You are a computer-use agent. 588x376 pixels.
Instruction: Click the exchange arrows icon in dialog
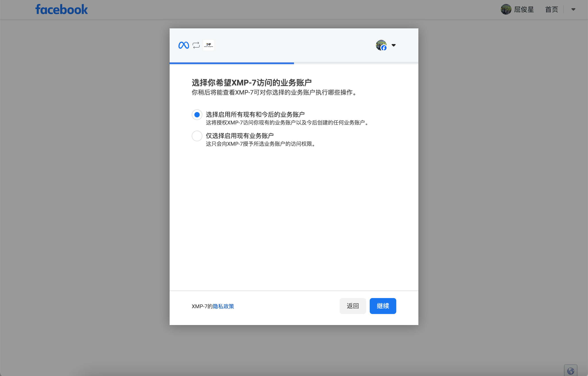pos(196,45)
